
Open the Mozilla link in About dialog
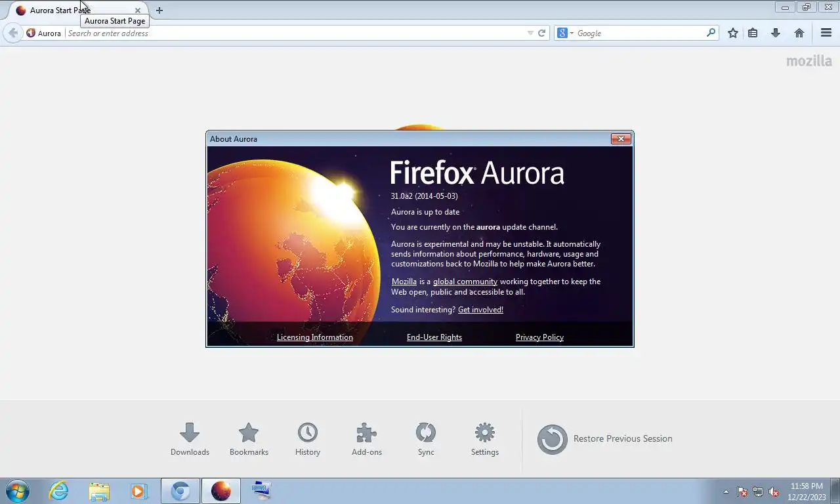[x=404, y=282]
